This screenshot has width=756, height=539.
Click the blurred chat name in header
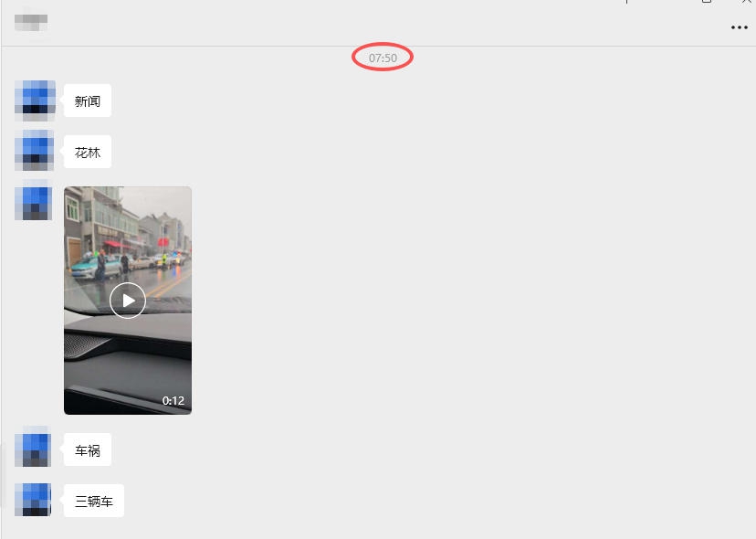tap(31, 22)
